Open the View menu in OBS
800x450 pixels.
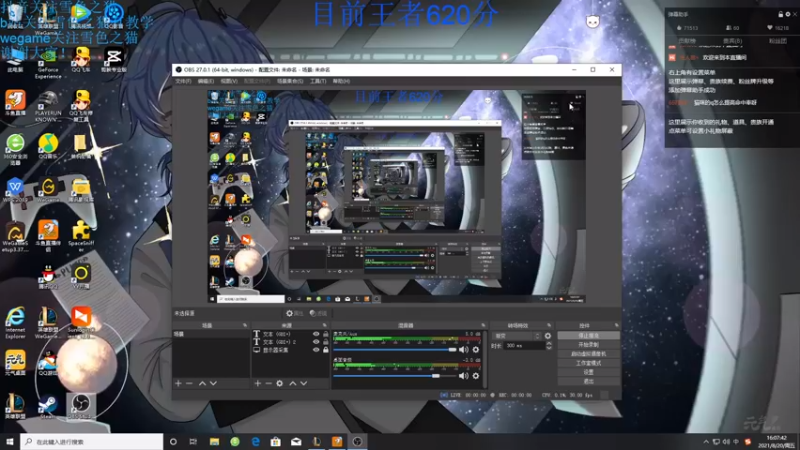[229, 81]
